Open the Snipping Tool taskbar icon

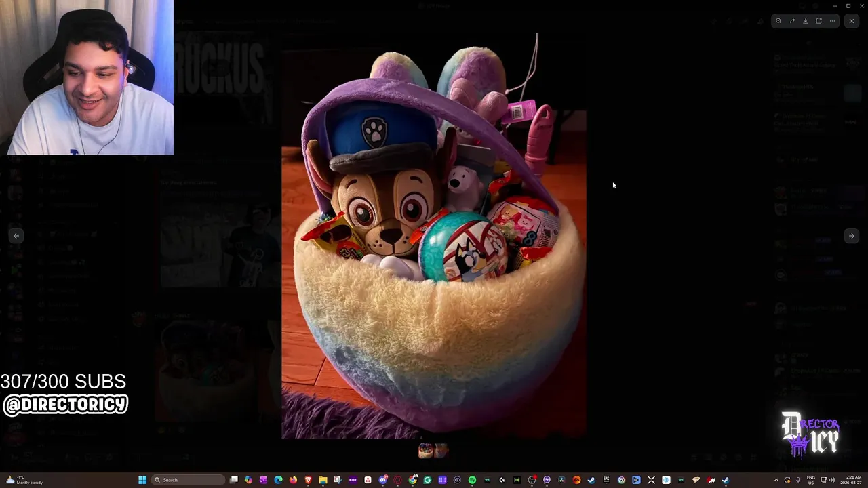338,480
